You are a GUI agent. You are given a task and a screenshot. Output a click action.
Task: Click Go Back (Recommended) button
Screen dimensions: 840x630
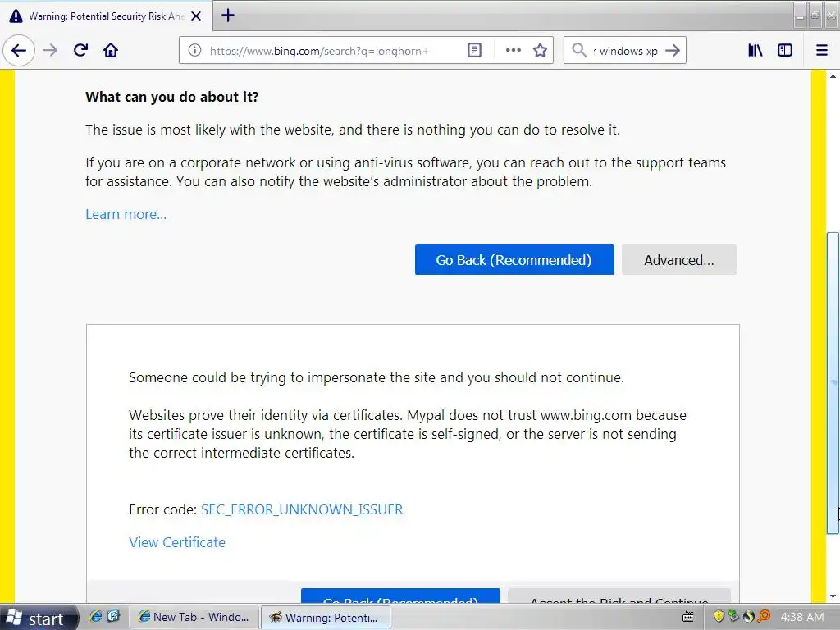coord(514,260)
